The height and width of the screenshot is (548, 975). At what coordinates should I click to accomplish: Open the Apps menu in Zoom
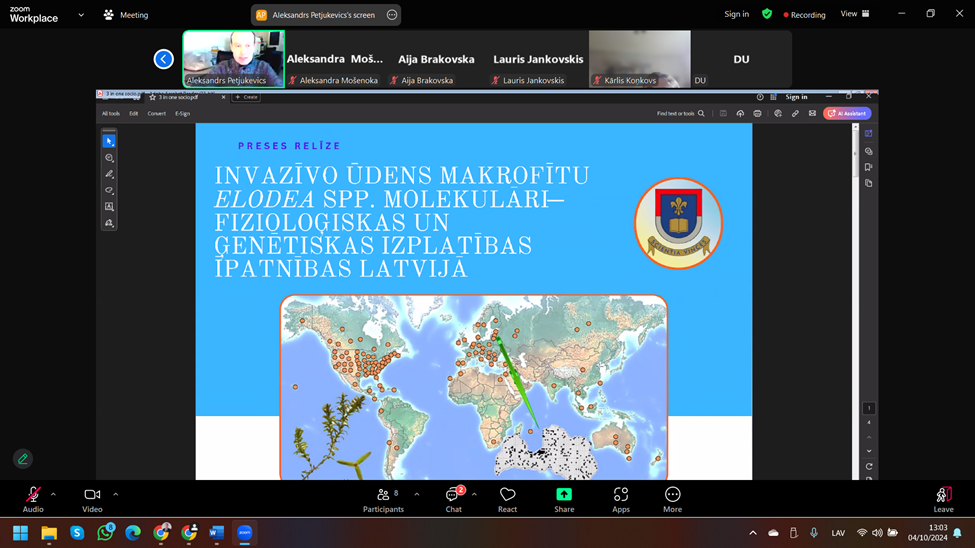[621, 499]
